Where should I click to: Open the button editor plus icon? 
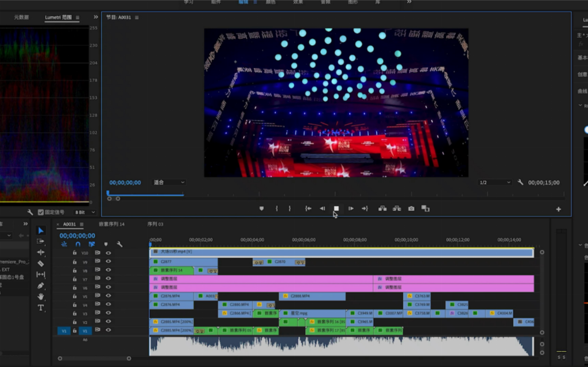[x=558, y=210]
